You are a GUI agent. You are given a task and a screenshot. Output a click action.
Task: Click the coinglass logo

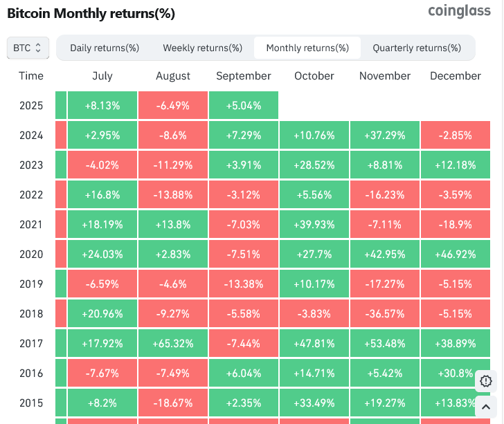(x=459, y=11)
